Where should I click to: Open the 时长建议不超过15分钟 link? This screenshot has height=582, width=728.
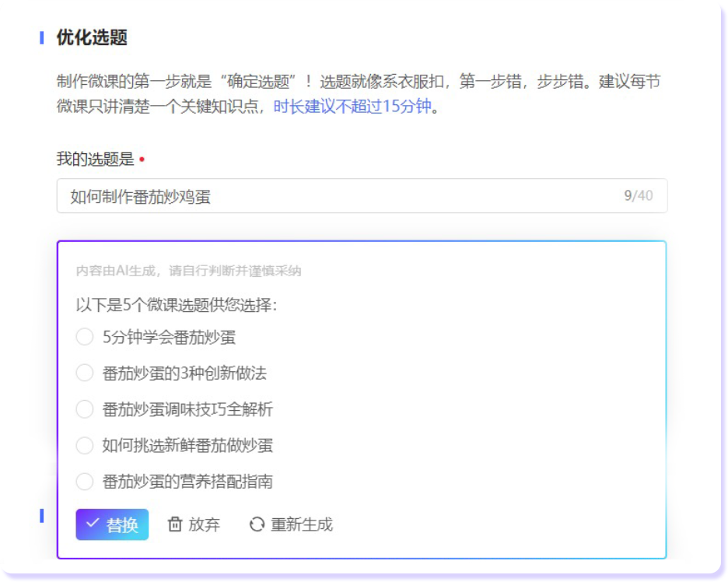[x=352, y=107]
